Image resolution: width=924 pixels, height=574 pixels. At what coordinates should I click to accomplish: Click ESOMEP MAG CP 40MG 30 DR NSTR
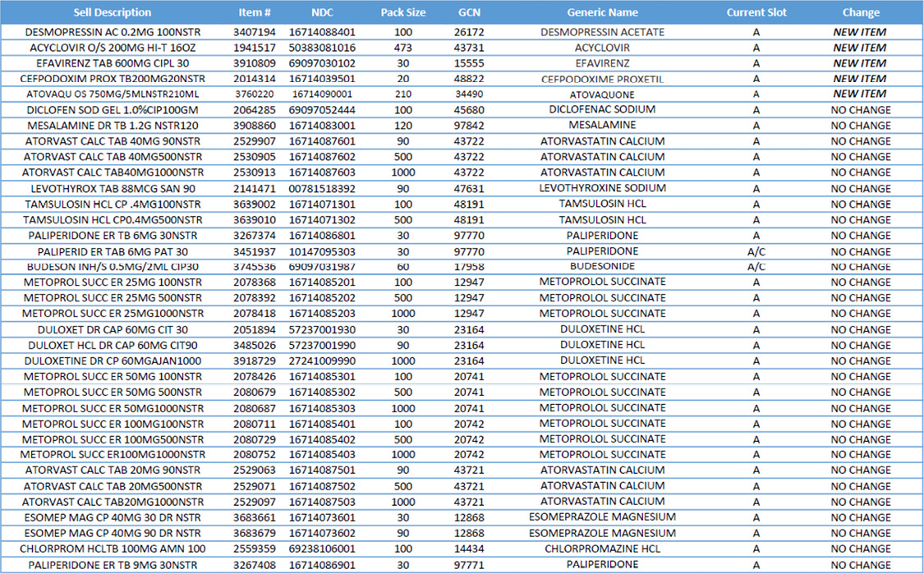112,517
